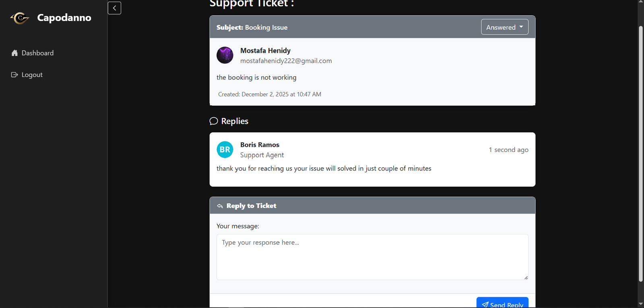644x308 pixels.
Task: Go to Dashboard from sidebar
Action: [37, 53]
